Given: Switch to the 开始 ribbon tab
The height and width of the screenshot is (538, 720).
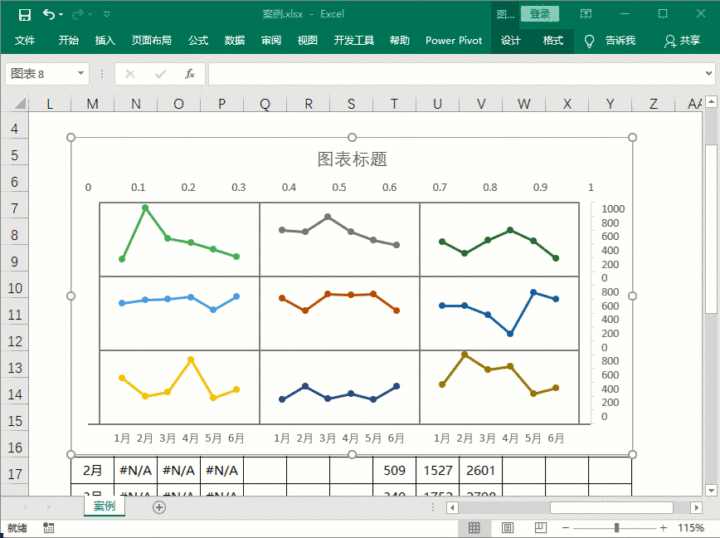Looking at the screenshot, I should [x=68, y=40].
